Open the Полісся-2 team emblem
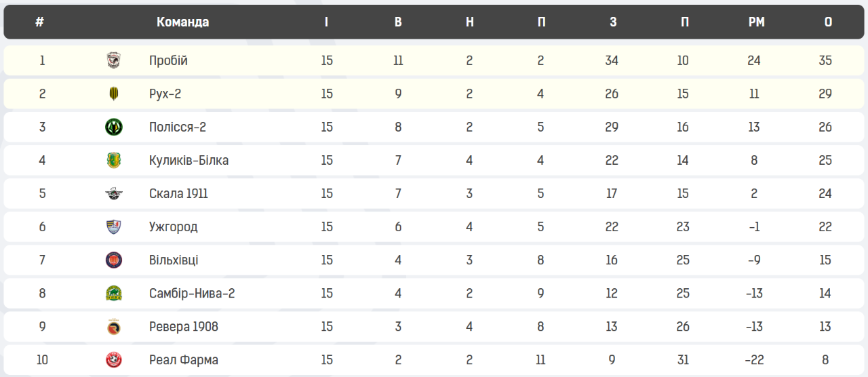The height and width of the screenshot is (377, 868). (114, 127)
